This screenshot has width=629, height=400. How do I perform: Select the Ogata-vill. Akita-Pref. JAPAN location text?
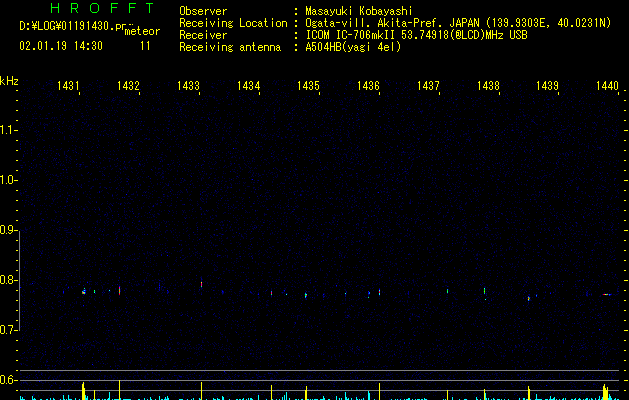click(x=458, y=23)
